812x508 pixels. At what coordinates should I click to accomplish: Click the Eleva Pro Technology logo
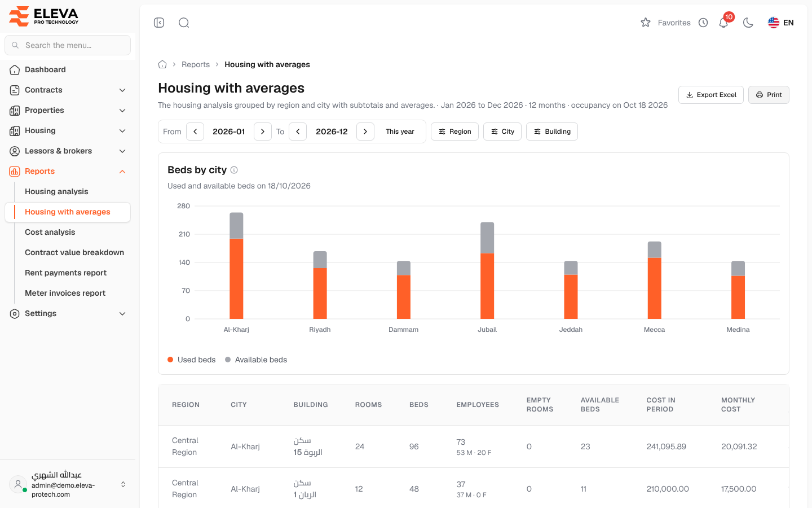[x=44, y=16]
